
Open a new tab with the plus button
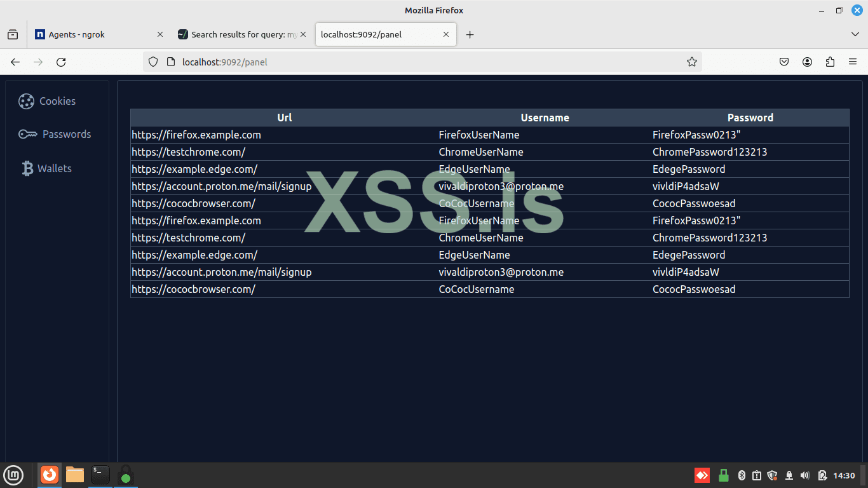pyautogui.click(x=470, y=34)
